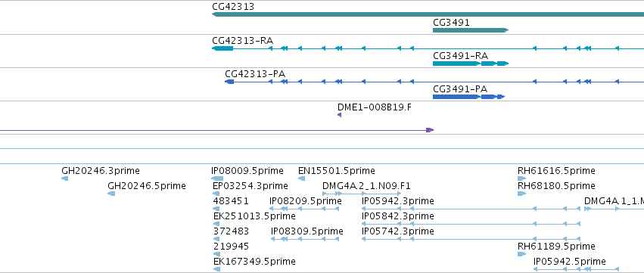Click the CG42313 gene bar
The height and width of the screenshot is (273, 644).
[x=428, y=14]
